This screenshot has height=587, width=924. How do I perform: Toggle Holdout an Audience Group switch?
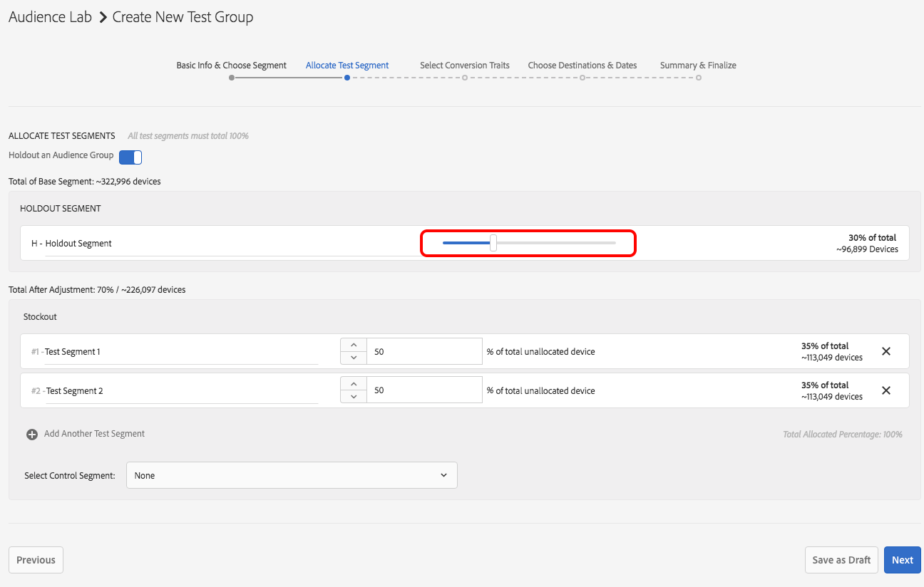point(130,157)
